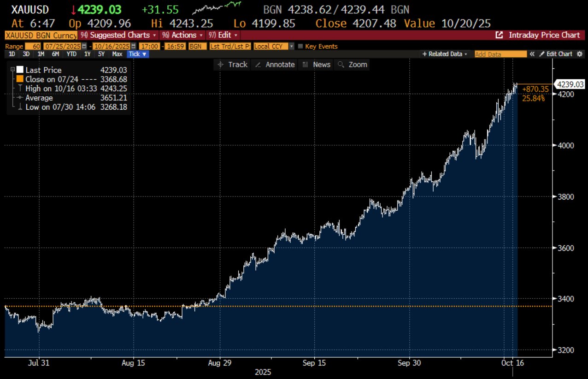Click the Value 10/20/25 date in the header
The width and height of the screenshot is (588, 379).
coord(447,23)
